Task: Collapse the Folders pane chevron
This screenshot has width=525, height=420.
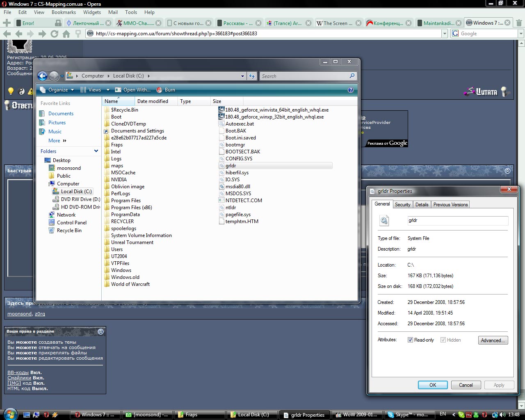Action: pos(96,151)
